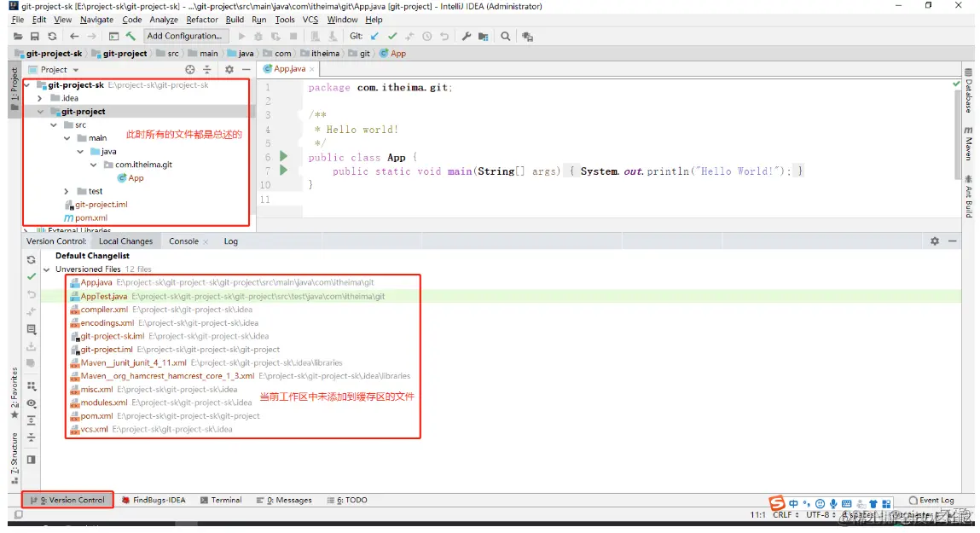The height and width of the screenshot is (533, 980).
Task: Click the green Commit checkmark in Version Control
Action: pyautogui.click(x=32, y=276)
